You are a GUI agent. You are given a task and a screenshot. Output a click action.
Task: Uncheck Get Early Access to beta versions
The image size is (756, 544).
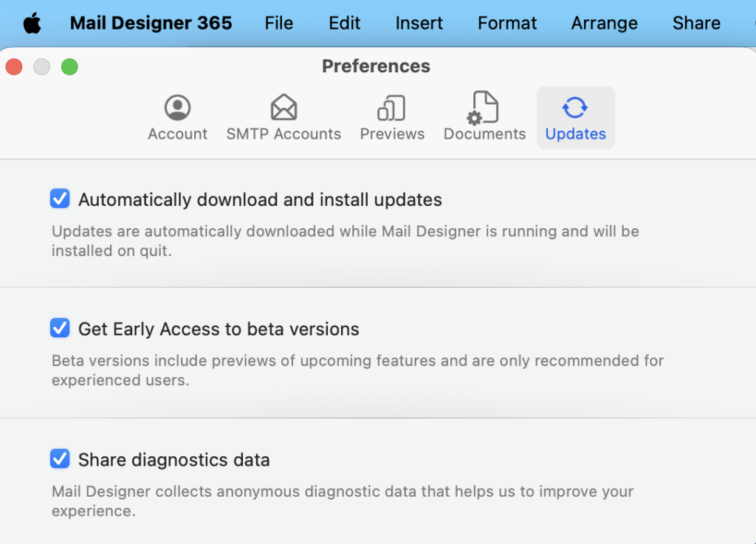[60, 328]
